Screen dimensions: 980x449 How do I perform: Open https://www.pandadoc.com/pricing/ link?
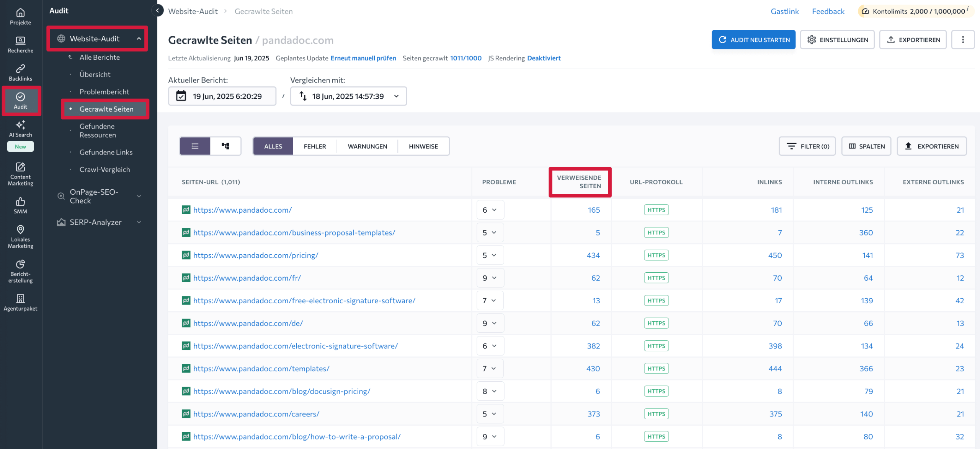coord(256,255)
